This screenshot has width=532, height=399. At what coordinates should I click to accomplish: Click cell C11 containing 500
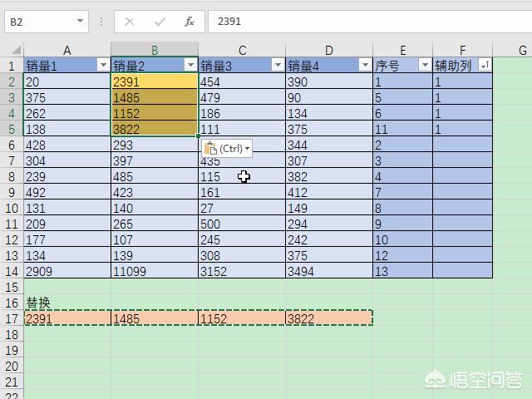point(242,224)
